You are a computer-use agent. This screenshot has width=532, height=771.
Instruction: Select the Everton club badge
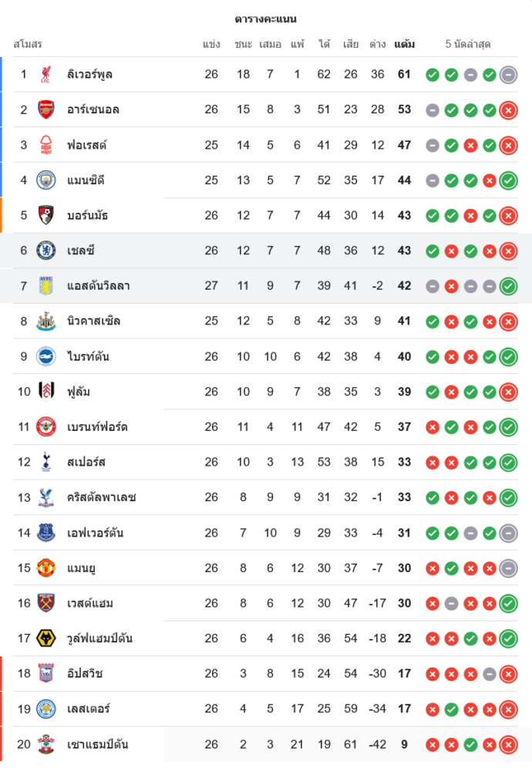click(46, 533)
